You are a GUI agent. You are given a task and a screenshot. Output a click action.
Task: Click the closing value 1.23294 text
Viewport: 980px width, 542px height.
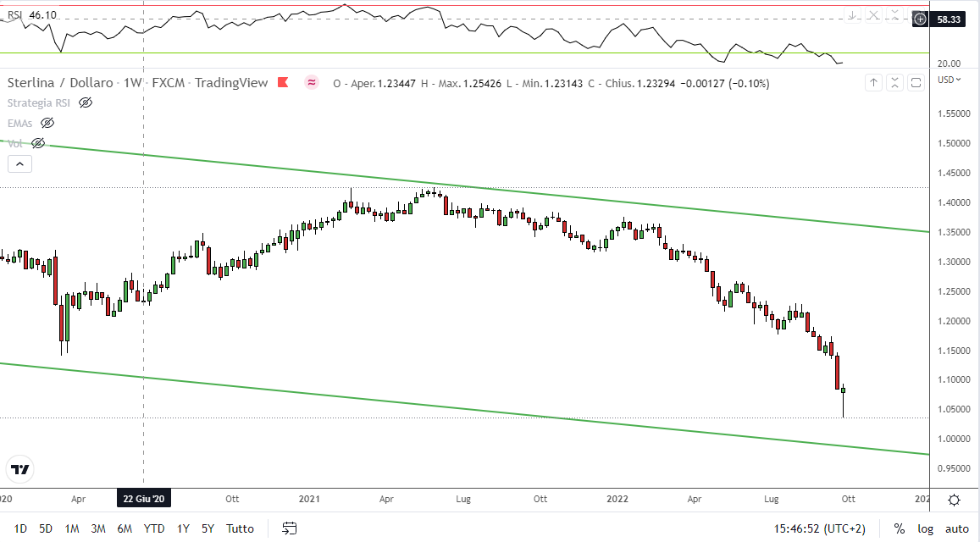[x=656, y=83]
